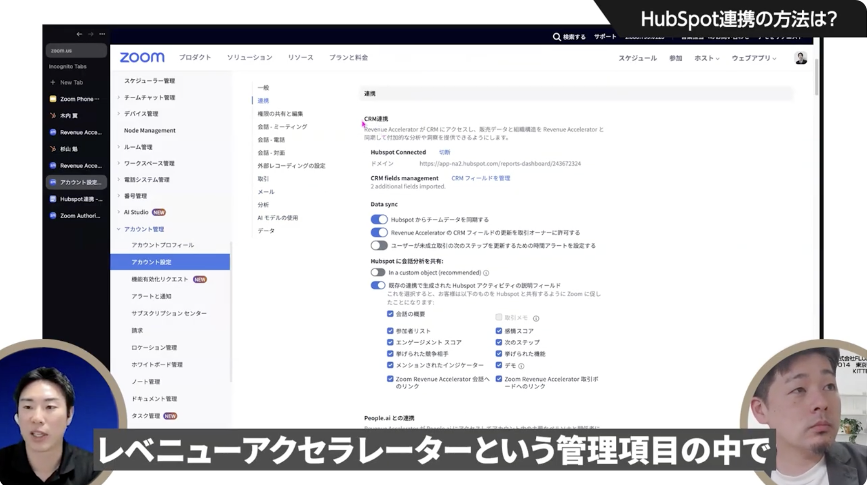The height and width of the screenshot is (485, 868).
Task: Open the プロダクト menu
Action: coord(195,58)
